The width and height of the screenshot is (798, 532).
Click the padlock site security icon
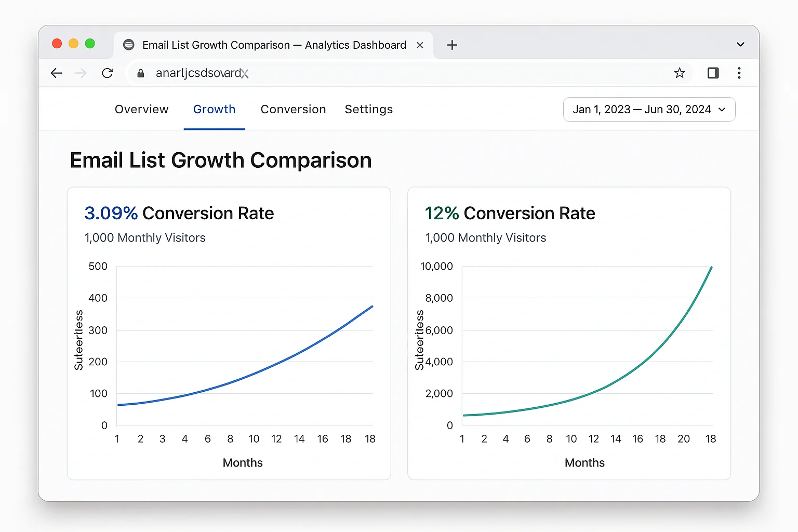(x=140, y=73)
